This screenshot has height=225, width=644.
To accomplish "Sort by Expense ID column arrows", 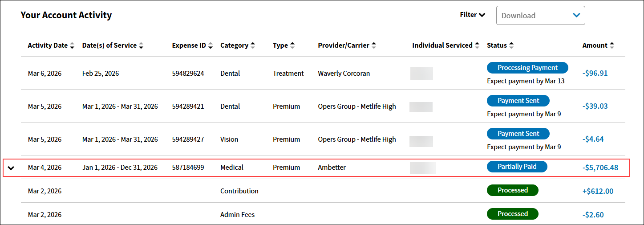I will 211,45.
